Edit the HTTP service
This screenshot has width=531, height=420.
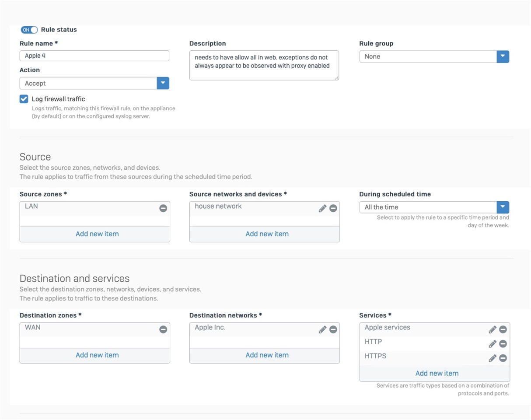(x=493, y=344)
